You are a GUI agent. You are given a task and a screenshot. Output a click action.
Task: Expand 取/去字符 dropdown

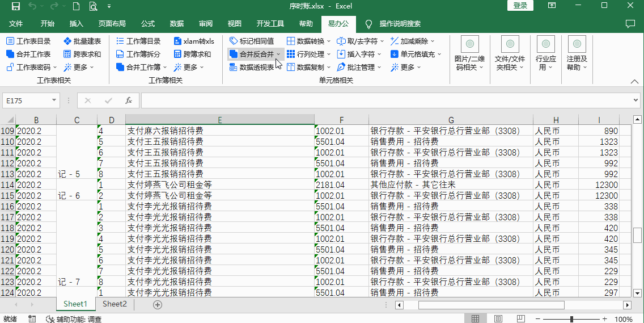tap(382, 41)
